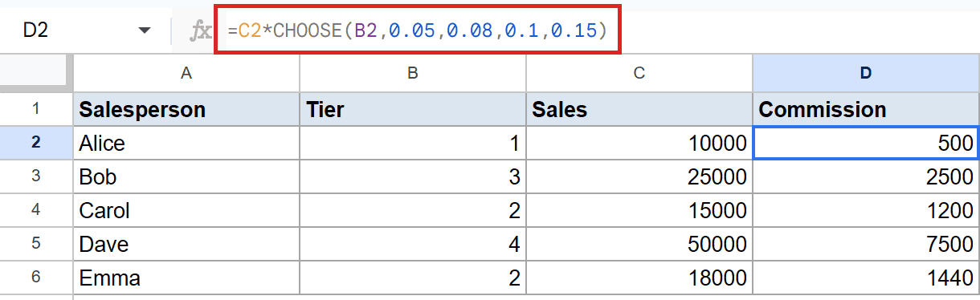Select row 1 header

pyautogui.click(x=36, y=109)
